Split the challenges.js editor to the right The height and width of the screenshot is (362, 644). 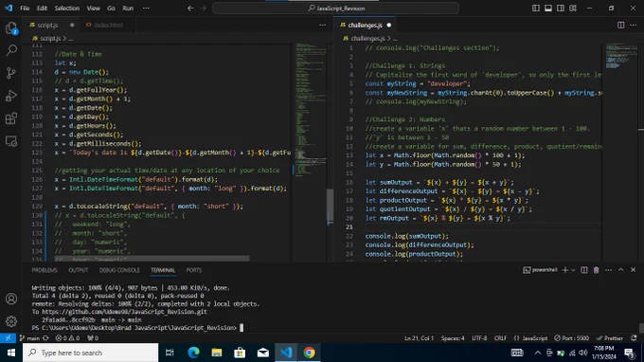click(x=620, y=25)
